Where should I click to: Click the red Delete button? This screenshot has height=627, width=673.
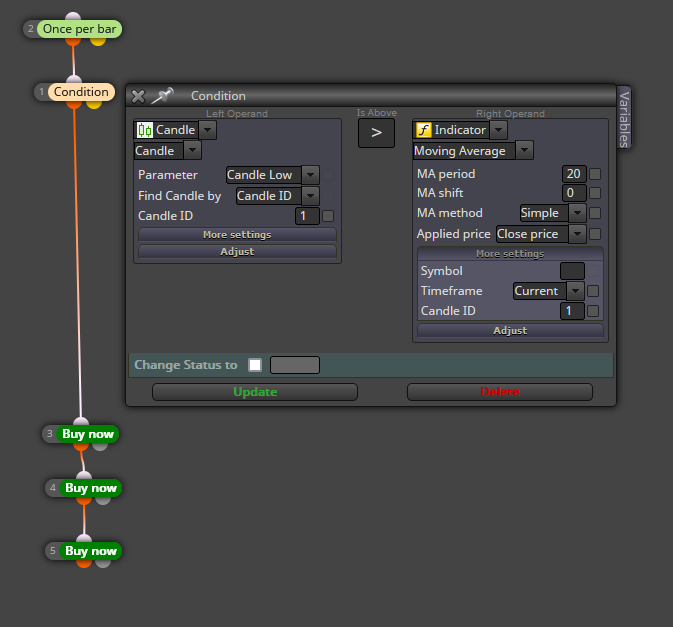(x=500, y=392)
